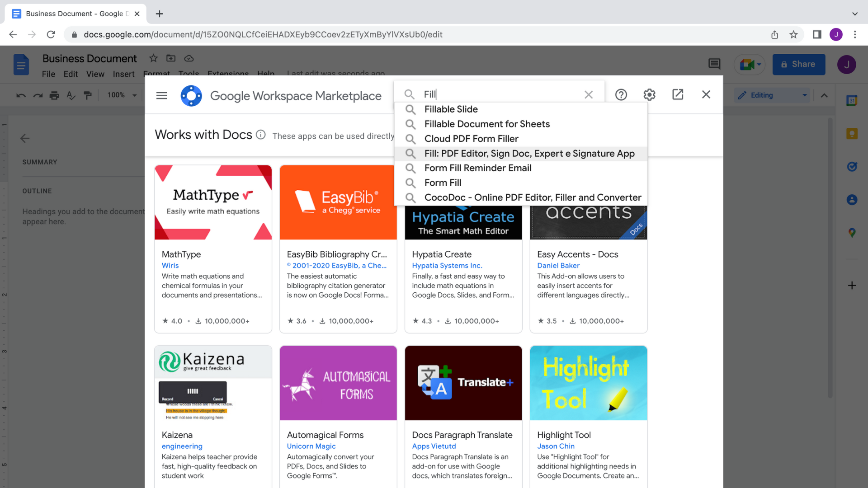Open the Extensions menu
This screenshot has height=488, width=868.
(x=228, y=74)
